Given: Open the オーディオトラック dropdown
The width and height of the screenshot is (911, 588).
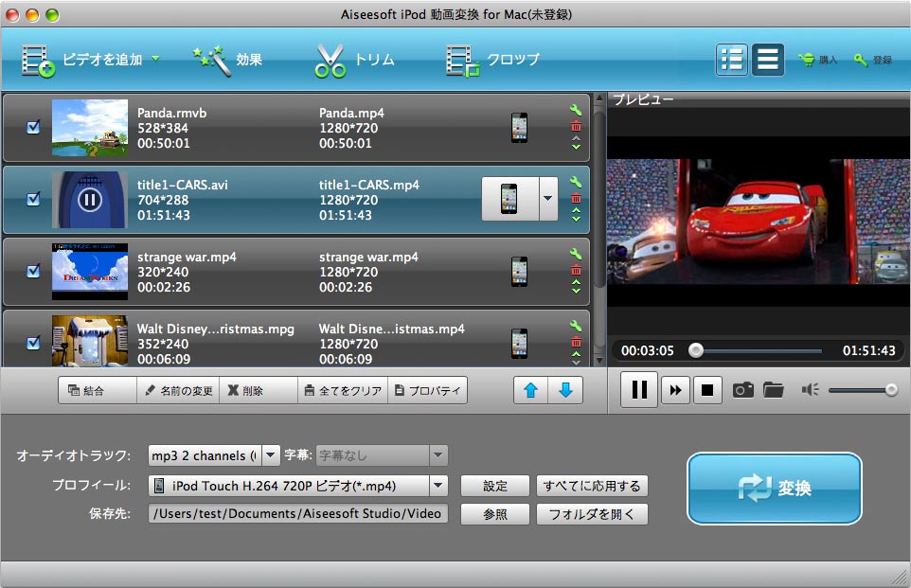Looking at the screenshot, I should coord(271,455).
